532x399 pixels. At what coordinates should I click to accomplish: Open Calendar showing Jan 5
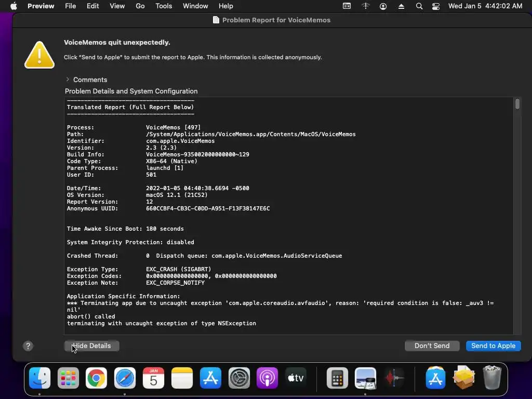(x=153, y=378)
